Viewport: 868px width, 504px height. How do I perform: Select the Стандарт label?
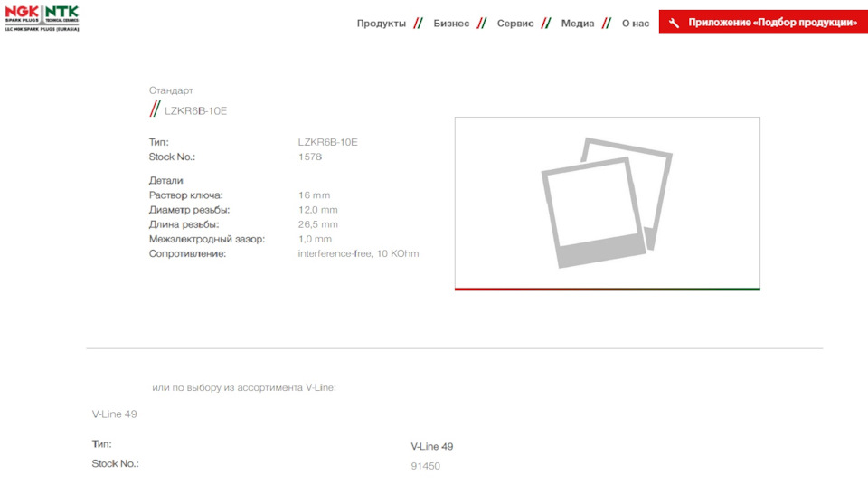[171, 90]
